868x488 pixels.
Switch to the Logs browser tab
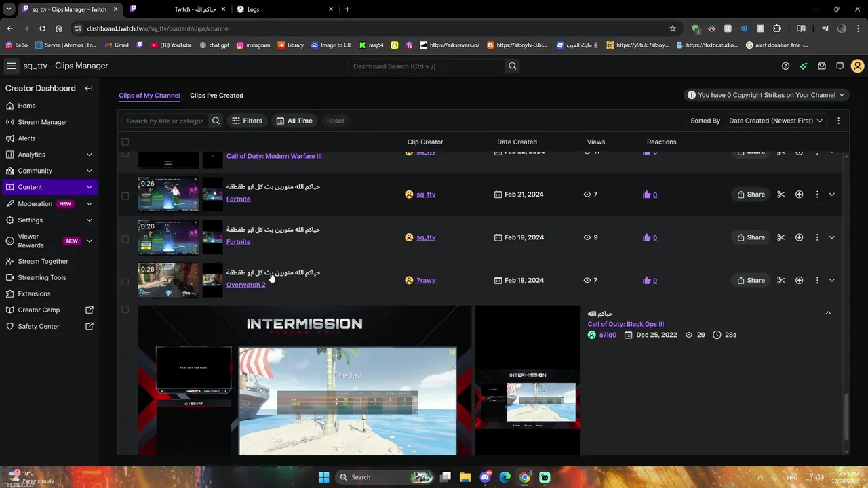click(x=285, y=9)
